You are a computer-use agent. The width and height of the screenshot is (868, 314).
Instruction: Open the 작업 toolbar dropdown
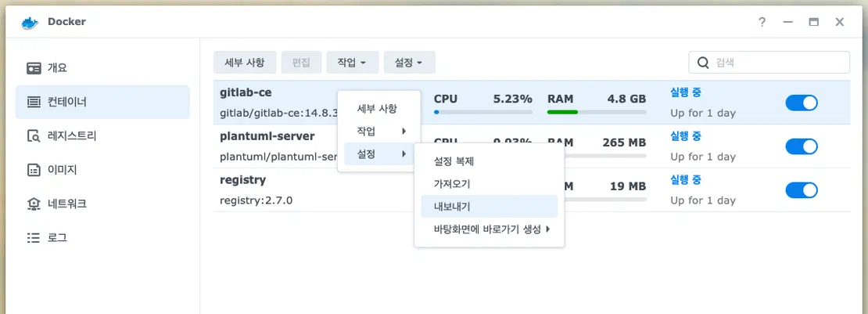[353, 63]
